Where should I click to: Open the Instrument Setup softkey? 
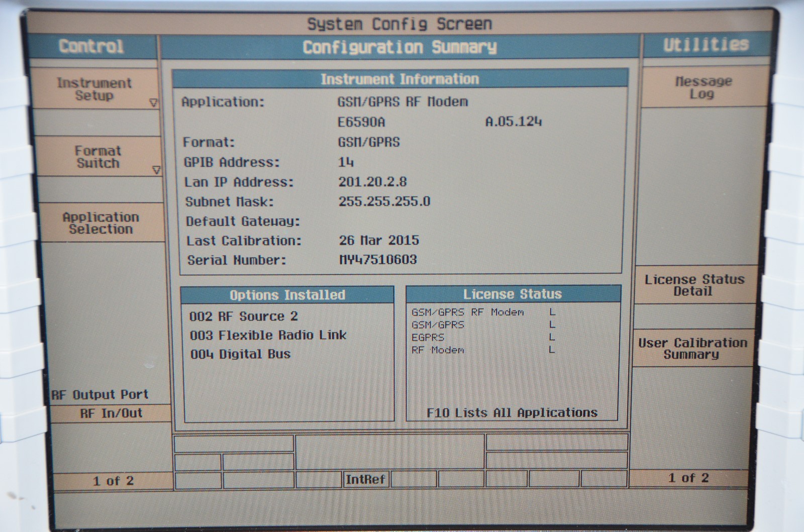click(x=94, y=89)
